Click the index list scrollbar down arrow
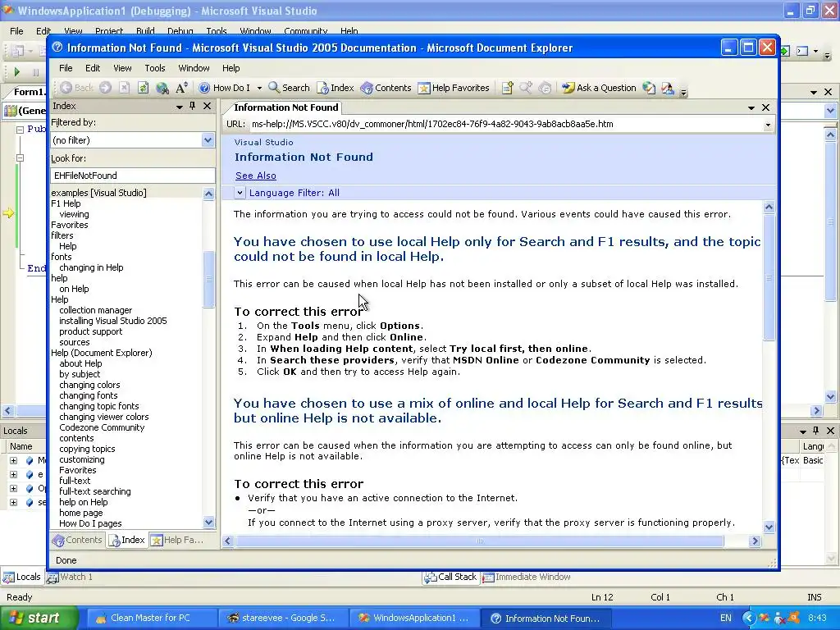This screenshot has width=840, height=630. click(209, 522)
